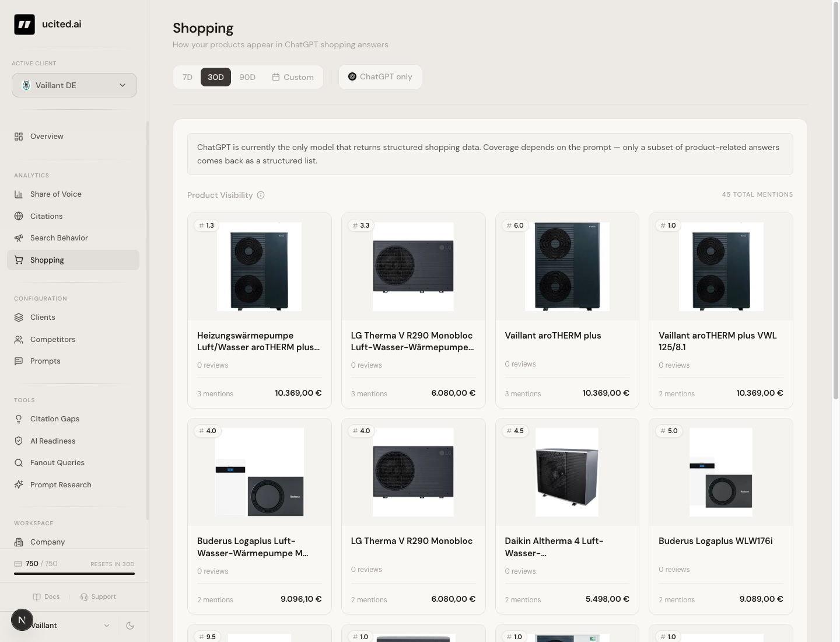Click the Shopping cart icon

(x=19, y=260)
